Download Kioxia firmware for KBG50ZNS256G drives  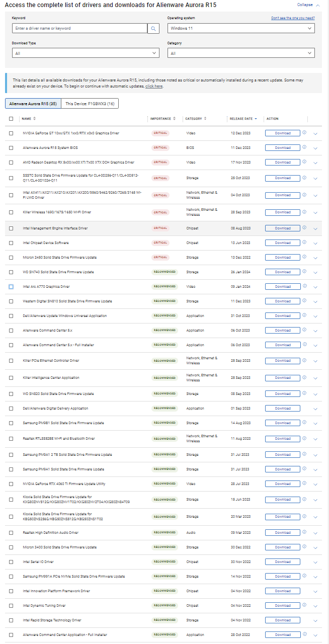tap(283, 517)
